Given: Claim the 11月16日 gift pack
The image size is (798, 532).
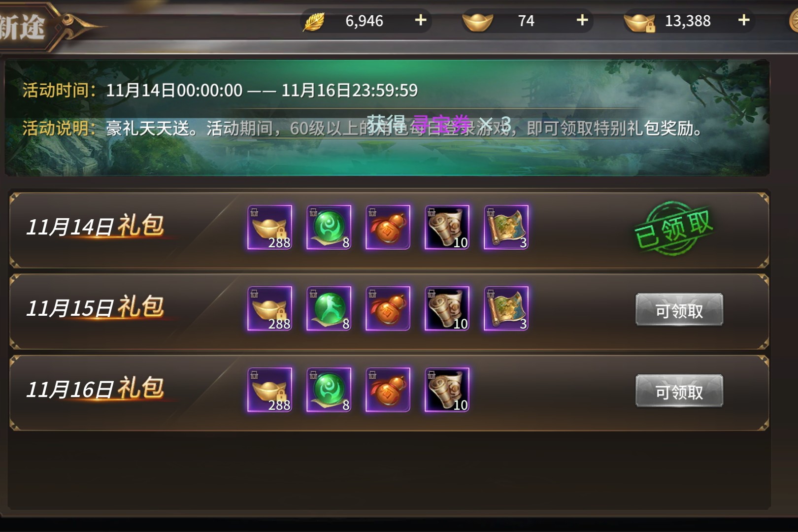Looking at the screenshot, I should tap(679, 391).
